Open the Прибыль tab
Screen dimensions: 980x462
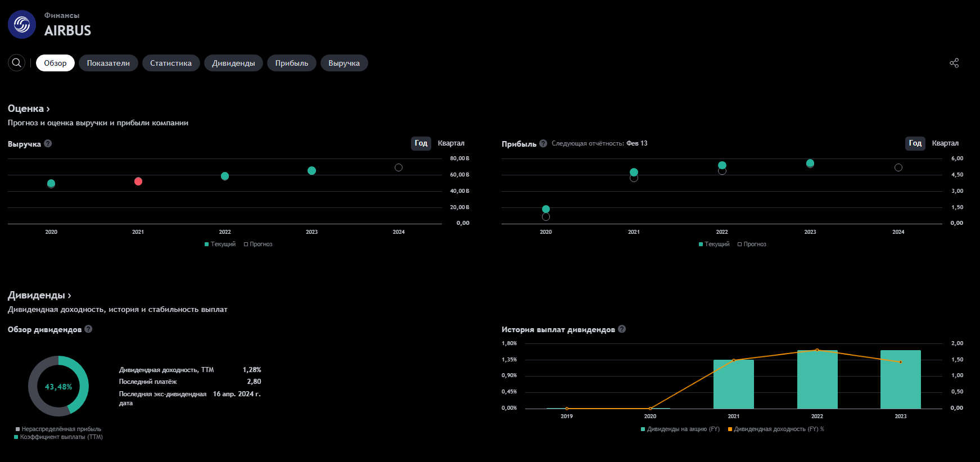coord(292,63)
